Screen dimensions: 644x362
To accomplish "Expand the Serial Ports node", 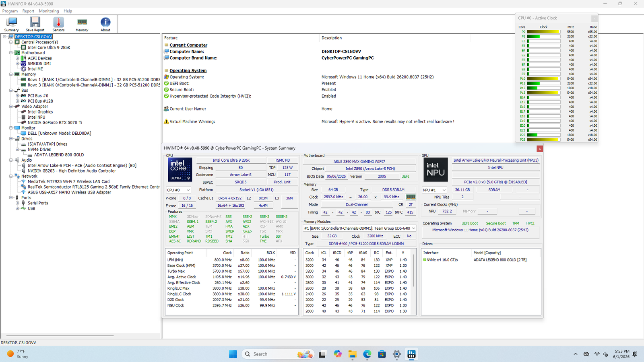I will pos(17,203).
